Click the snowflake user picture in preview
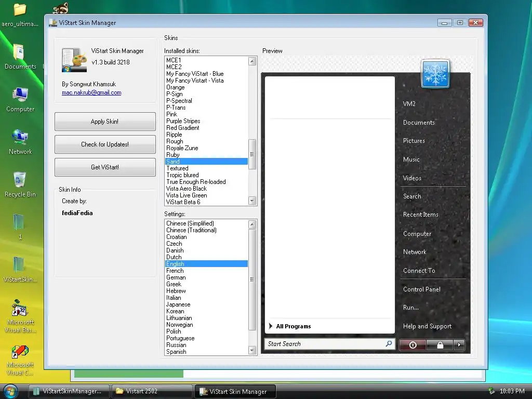Image resolution: width=532 pixels, height=399 pixels. (435, 74)
